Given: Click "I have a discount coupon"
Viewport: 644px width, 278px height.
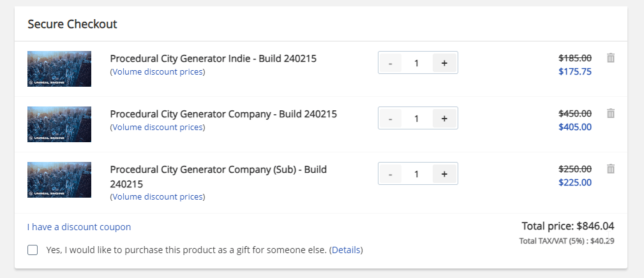Looking at the screenshot, I should (79, 227).
